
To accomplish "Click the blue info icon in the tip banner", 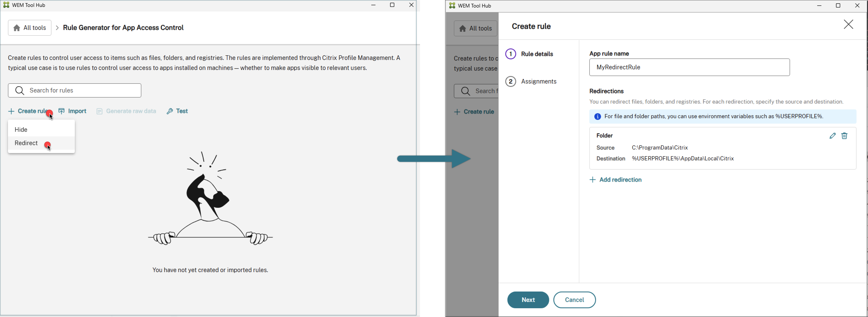I will [x=597, y=117].
